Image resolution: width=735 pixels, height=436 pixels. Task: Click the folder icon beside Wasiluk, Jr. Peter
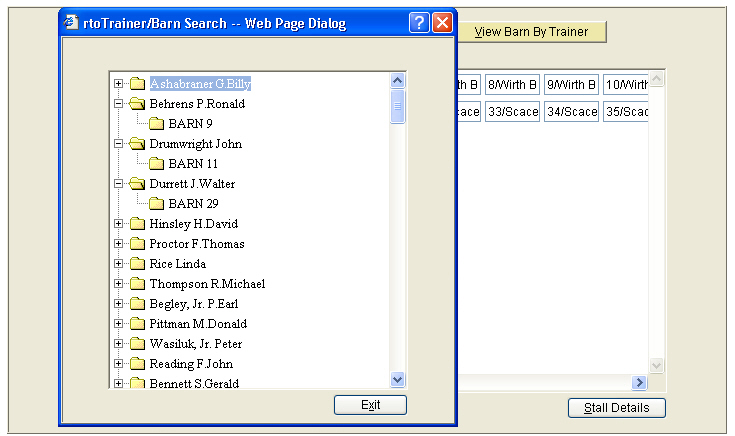137,344
